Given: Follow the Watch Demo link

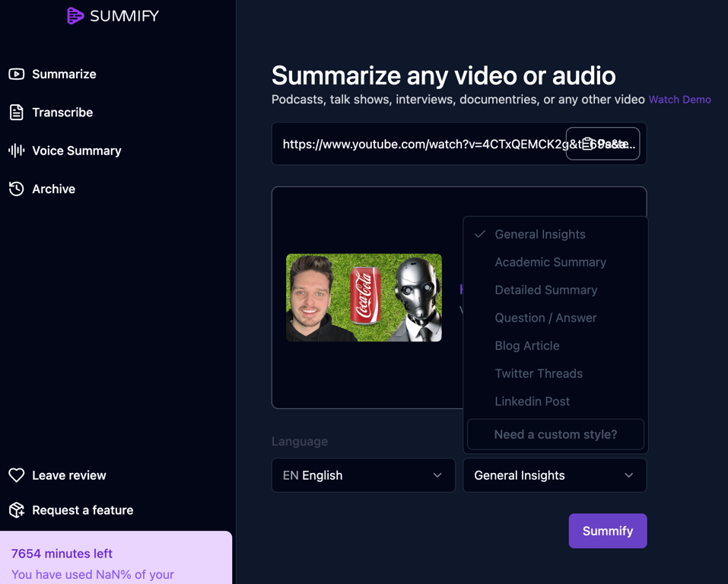Looking at the screenshot, I should pyautogui.click(x=680, y=100).
